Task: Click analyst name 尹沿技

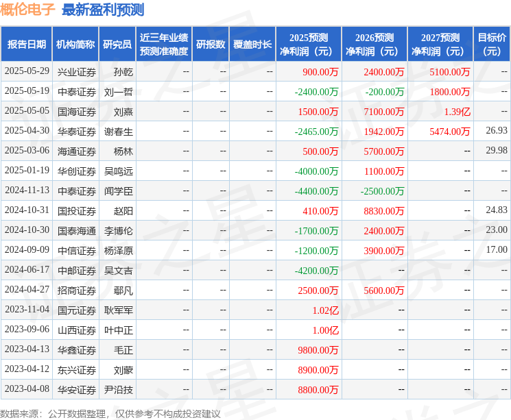Action: coord(118,389)
